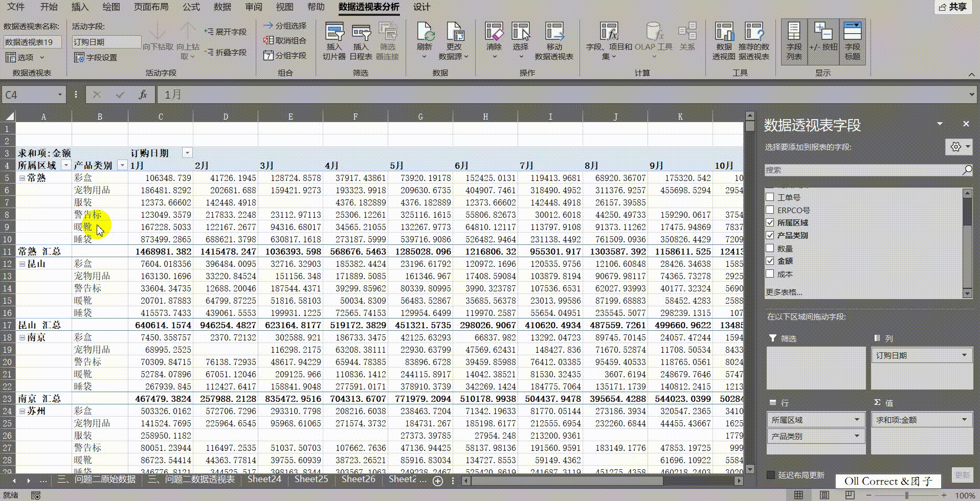Open the 更多表格... link
Image resolution: width=980 pixels, height=501 pixels.
click(784, 292)
